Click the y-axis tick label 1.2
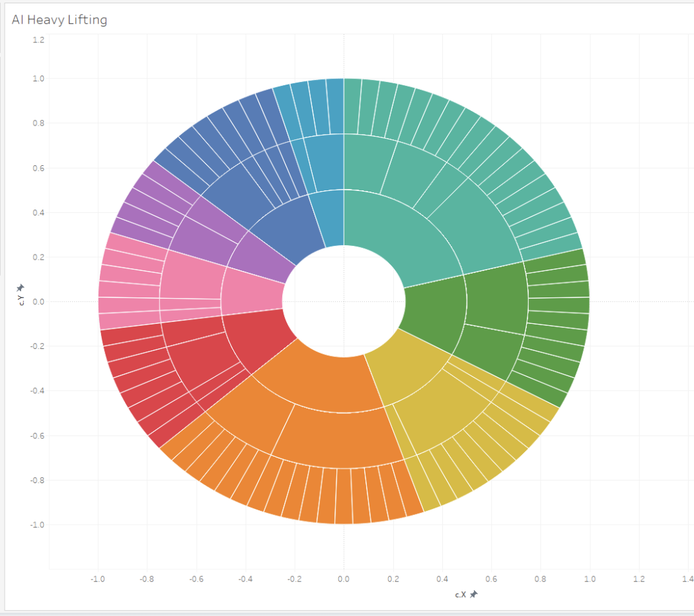 (38, 40)
